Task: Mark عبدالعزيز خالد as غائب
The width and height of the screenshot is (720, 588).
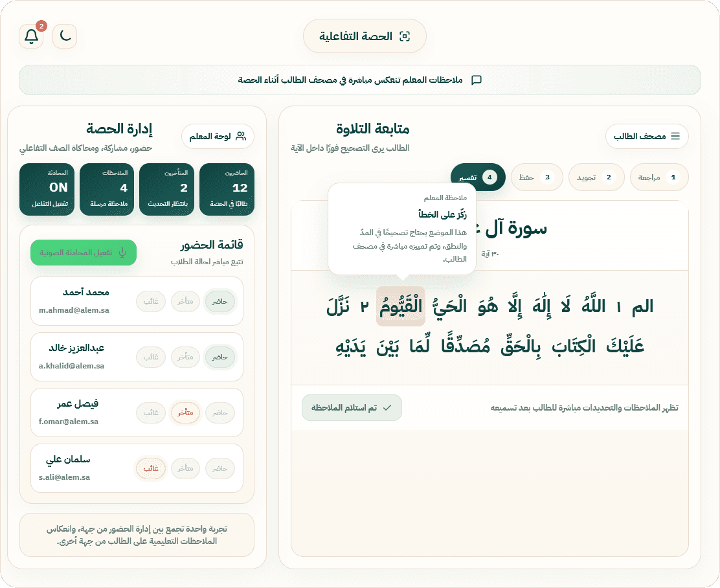Action: pyautogui.click(x=151, y=357)
